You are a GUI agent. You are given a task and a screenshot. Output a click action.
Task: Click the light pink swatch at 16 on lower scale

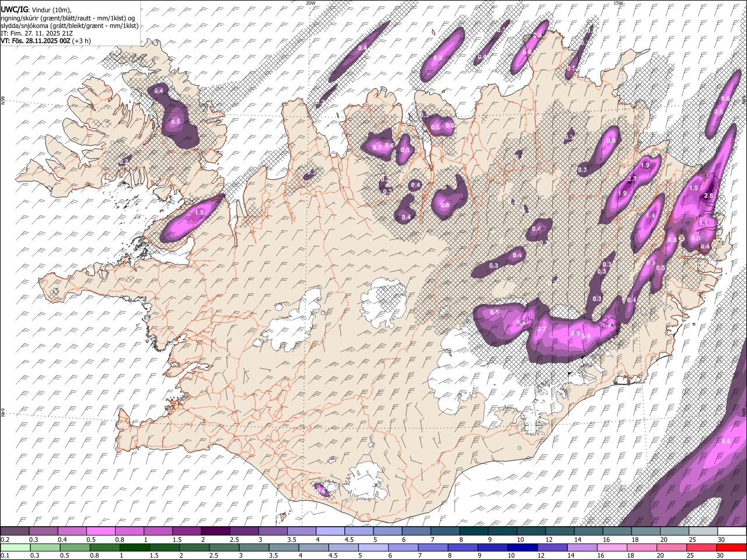click(612, 548)
